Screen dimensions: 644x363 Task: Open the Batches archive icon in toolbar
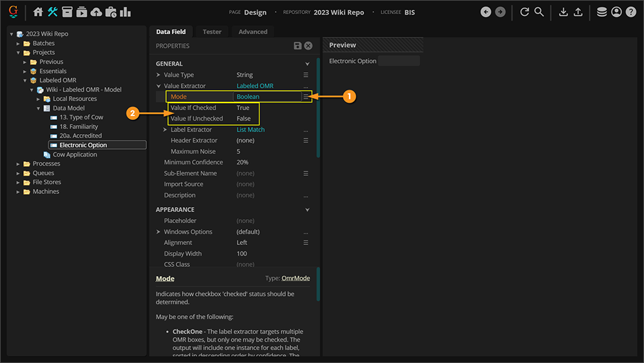(67, 12)
